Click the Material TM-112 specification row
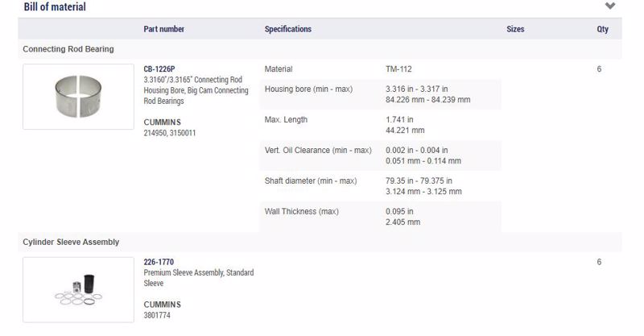 380,69
